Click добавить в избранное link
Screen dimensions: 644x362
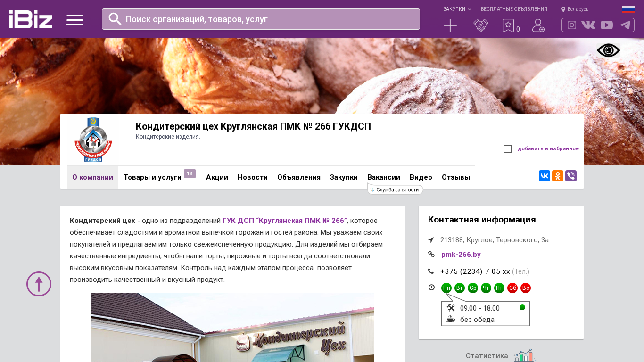point(548,149)
